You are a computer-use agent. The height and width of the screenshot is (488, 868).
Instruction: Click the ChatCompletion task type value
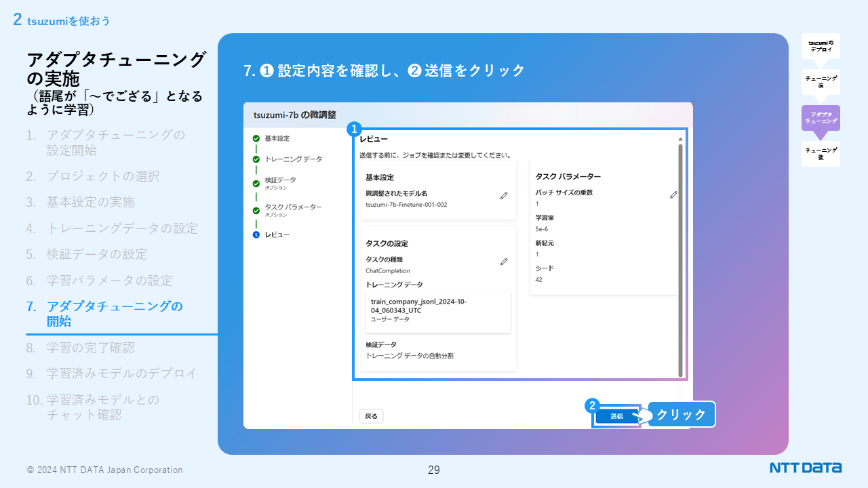point(388,270)
